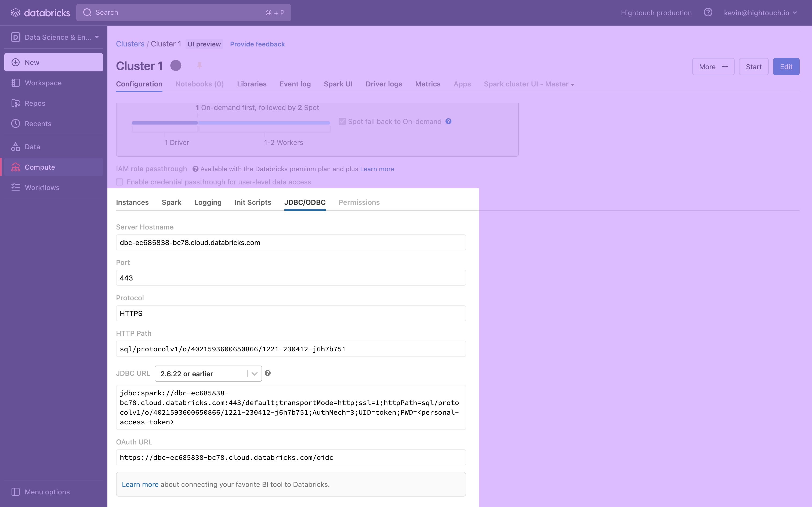Open Repos in the left sidebar
Image resolution: width=812 pixels, height=507 pixels.
pos(35,103)
